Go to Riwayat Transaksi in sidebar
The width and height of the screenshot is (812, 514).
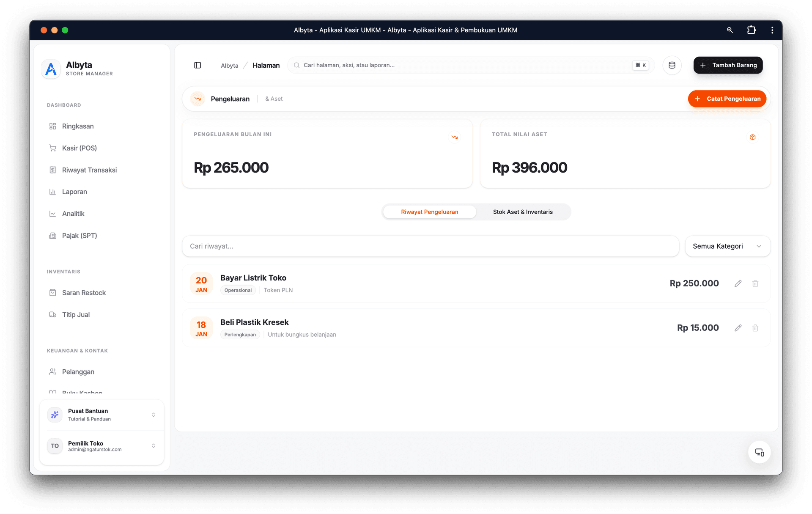(89, 170)
